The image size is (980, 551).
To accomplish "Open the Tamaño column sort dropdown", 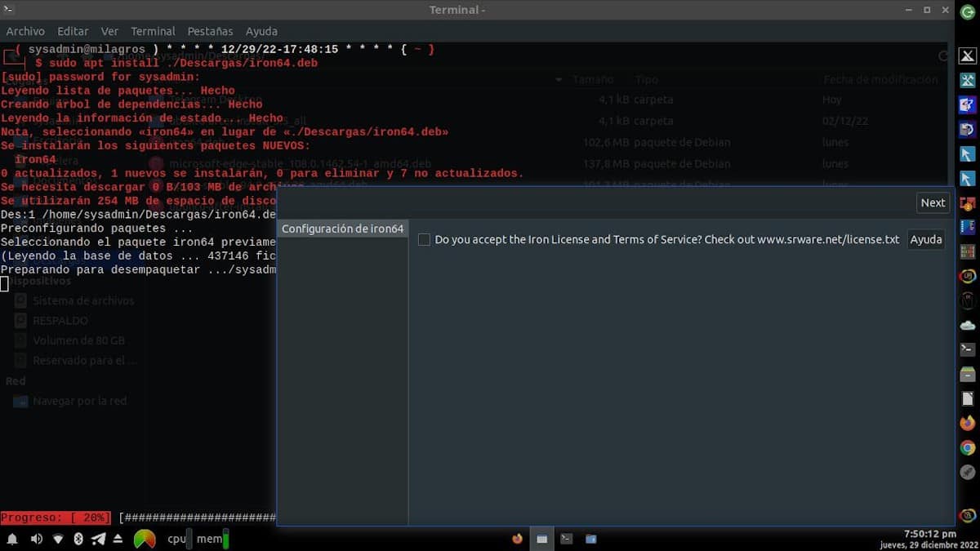I will click(559, 79).
